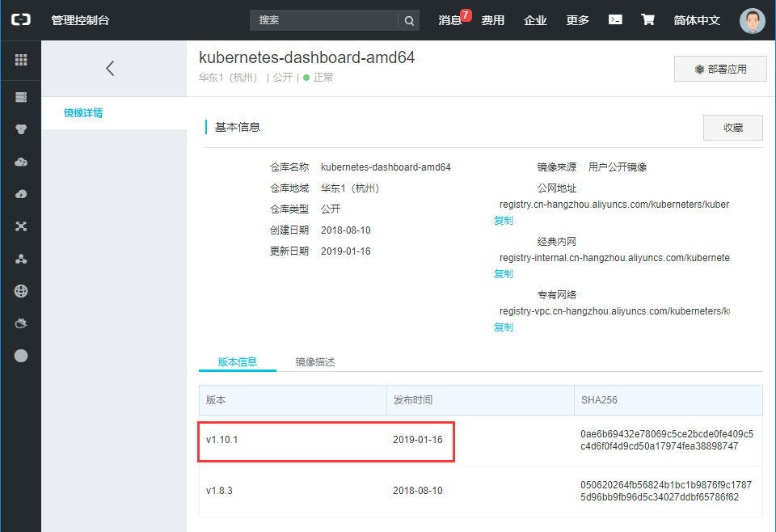
Task: Click the registry.cn-hangzhou public address text
Action: (614, 205)
